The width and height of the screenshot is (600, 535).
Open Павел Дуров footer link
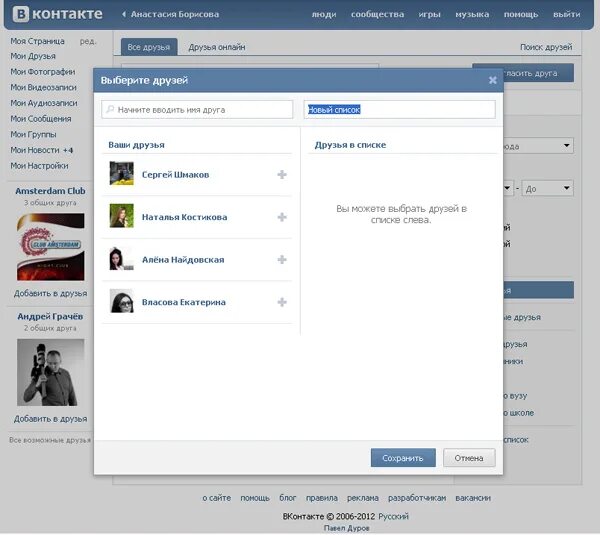click(347, 528)
